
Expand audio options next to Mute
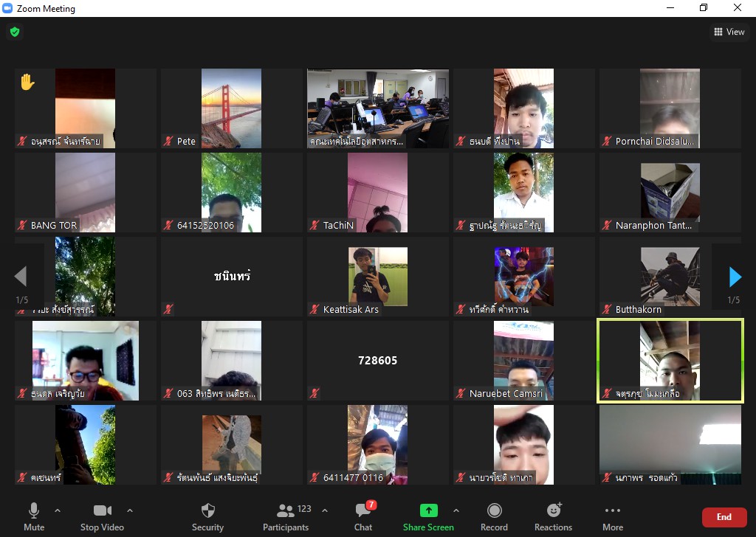pyautogui.click(x=58, y=510)
